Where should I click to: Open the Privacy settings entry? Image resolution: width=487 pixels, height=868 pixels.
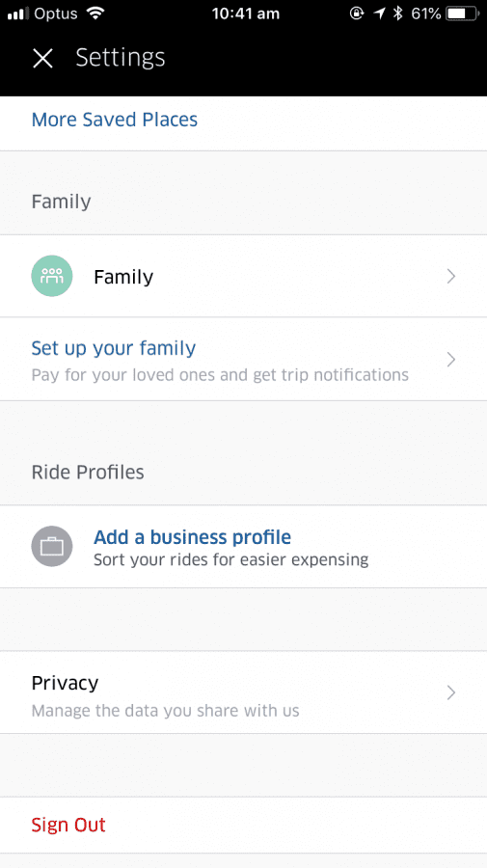click(243, 692)
